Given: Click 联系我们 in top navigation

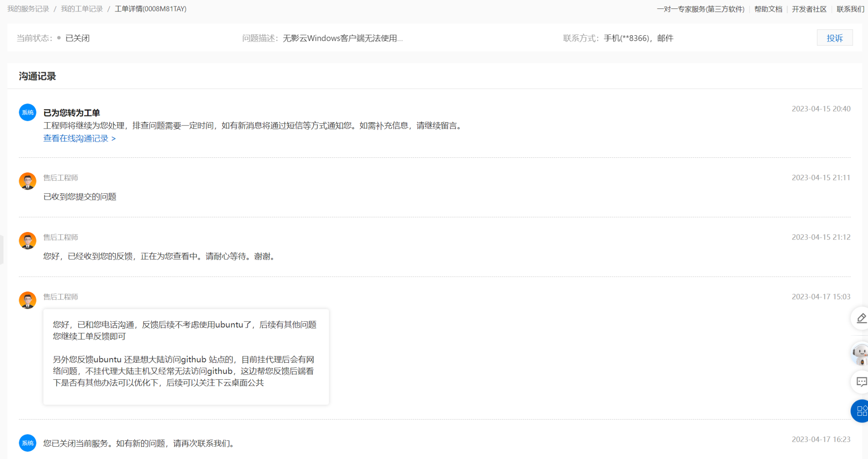Looking at the screenshot, I should tap(850, 9).
